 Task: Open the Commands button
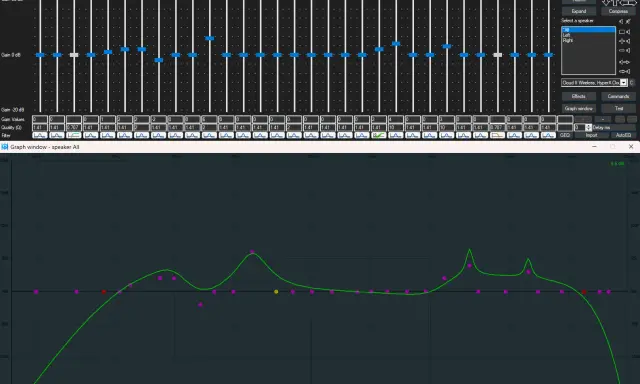pos(618,96)
